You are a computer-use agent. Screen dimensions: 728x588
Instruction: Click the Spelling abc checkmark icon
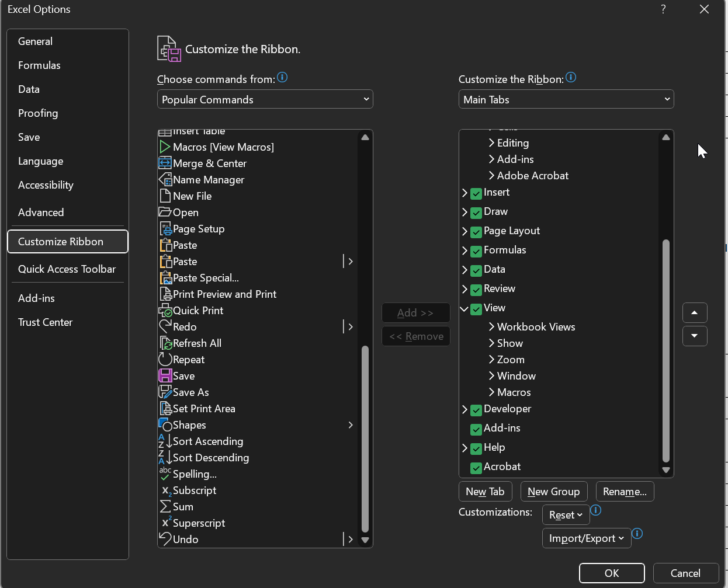[165, 474]
